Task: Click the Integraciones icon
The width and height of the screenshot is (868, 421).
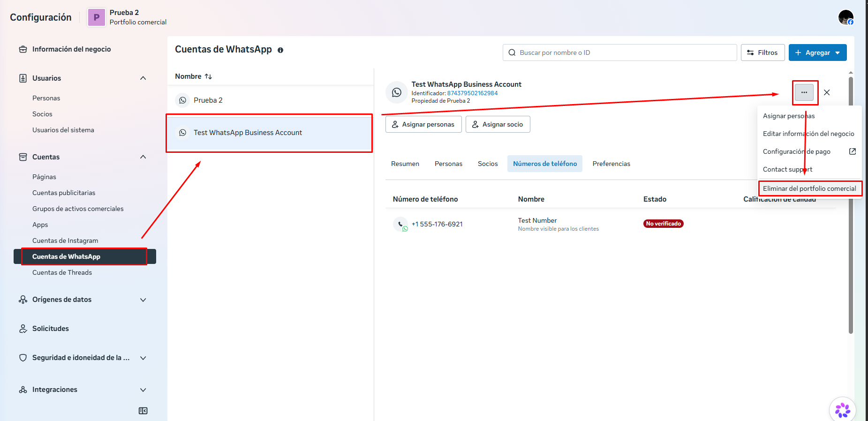Action: pos(23,390)
